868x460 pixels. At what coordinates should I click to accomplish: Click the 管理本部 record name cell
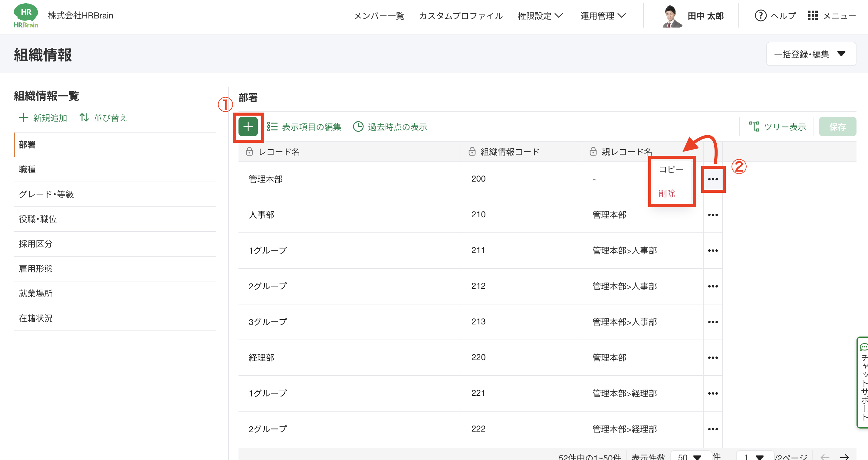[265, 179]
